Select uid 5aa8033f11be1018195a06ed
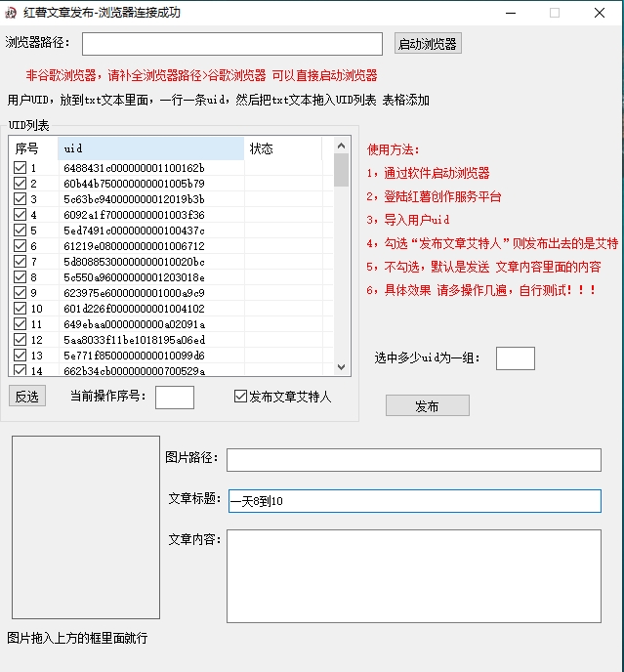The height and width of the screenshot is (672, 624). [134, 340]
